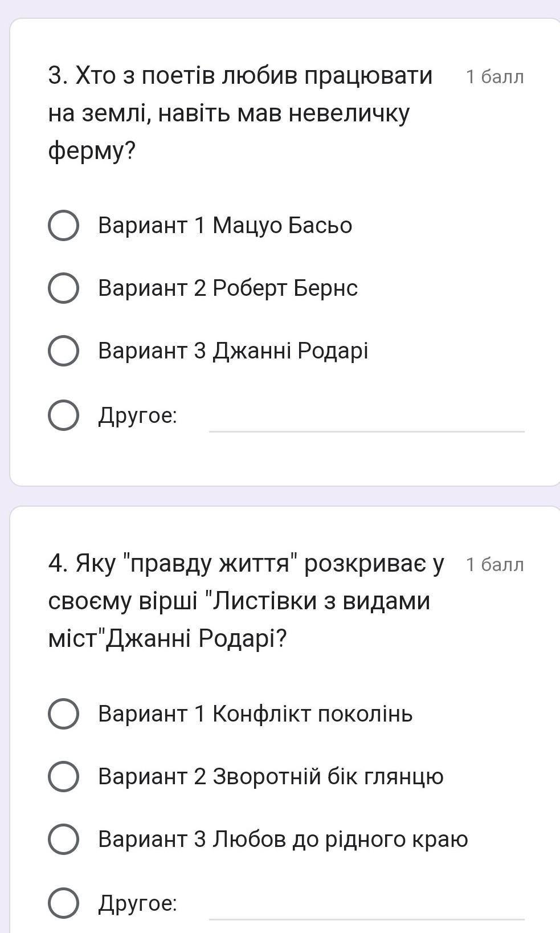This screenshot has height=933, width=560.
Task: Mark radio button beside Джанні Родарі option
Action: pyautogui.click(x=63, y=351)
